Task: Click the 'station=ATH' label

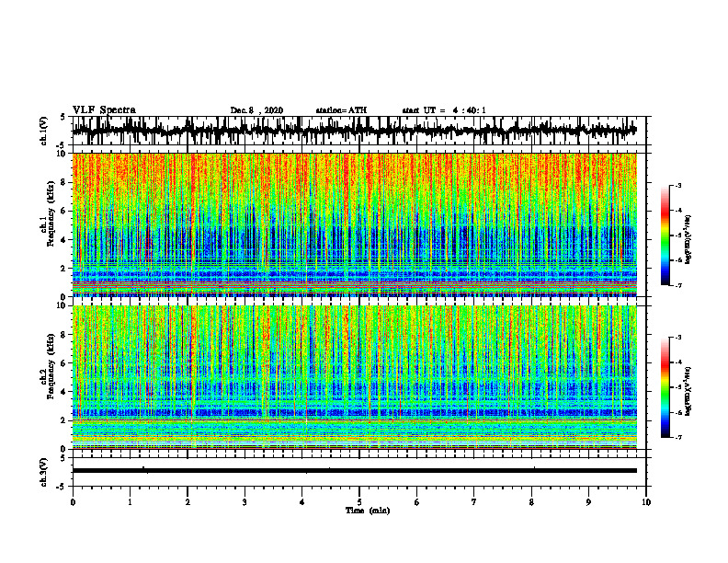Action: tap(341, 110)
